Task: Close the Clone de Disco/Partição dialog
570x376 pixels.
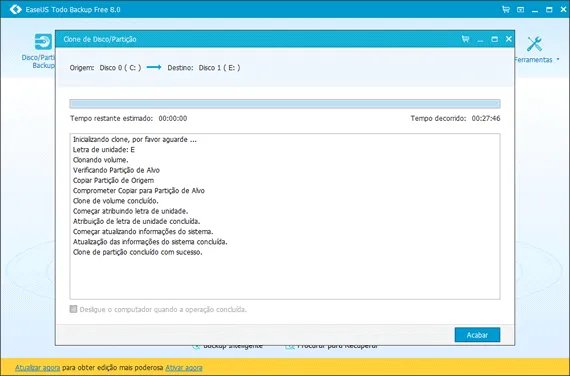Action: (509, 39)
